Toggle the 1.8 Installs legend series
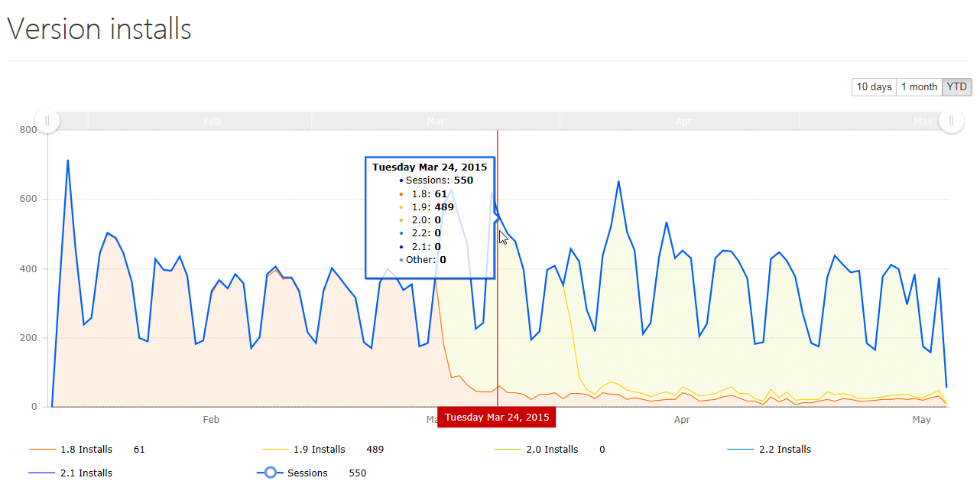 pyautogui.click(x=86, y=450)
